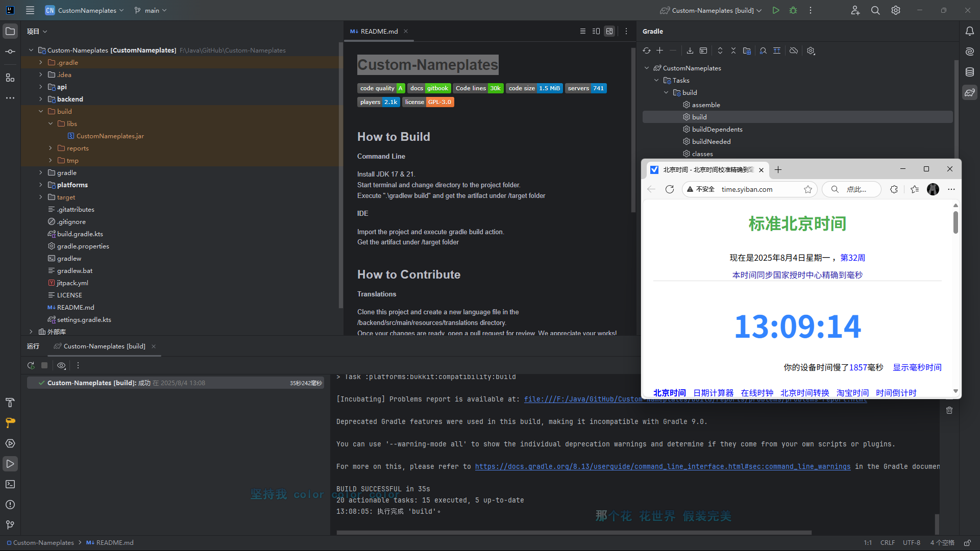Click the 显示毫秒时间 link
Image resolution: width=980 pixels, height=551 pixels.
click(x=917, y=367)
